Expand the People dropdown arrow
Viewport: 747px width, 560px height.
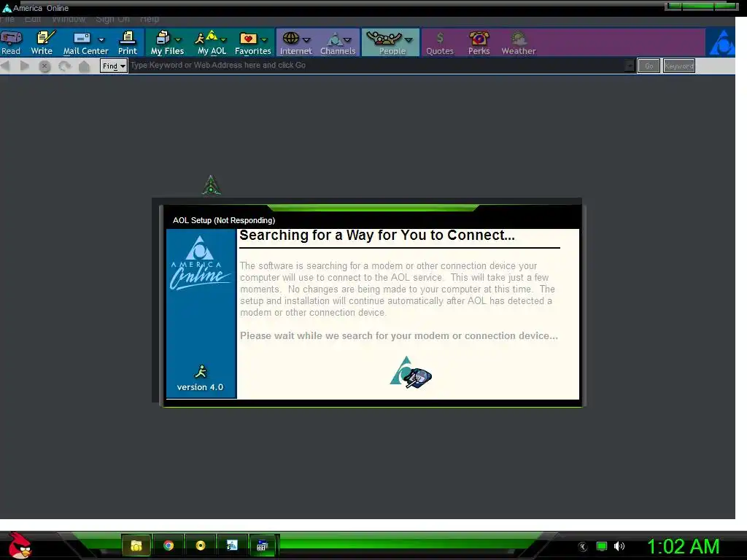point(409,40)
